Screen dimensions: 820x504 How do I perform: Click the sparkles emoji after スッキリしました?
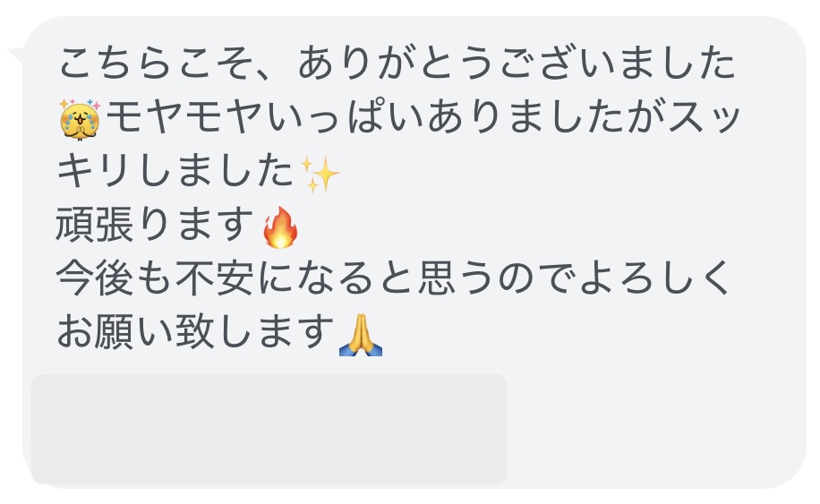pos(320,174)
